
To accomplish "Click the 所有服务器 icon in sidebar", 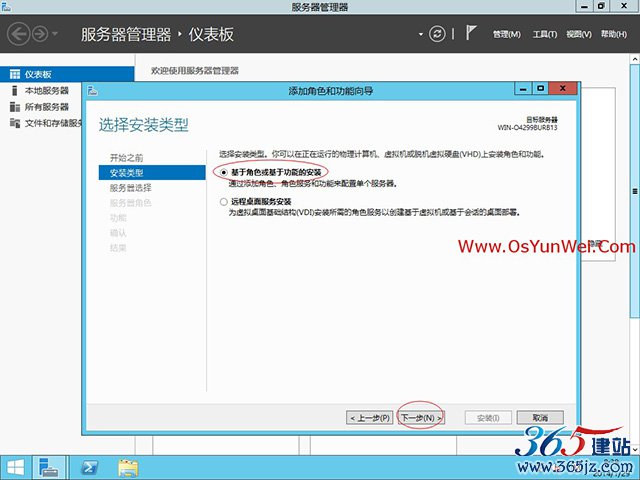I will coord(15,107).
